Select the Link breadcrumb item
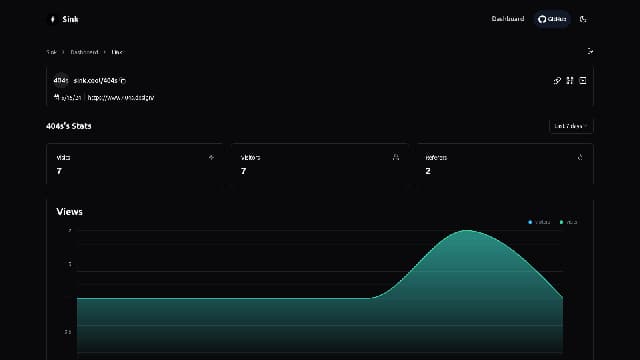This screenshot has width=640, height=360. (117, 52)
